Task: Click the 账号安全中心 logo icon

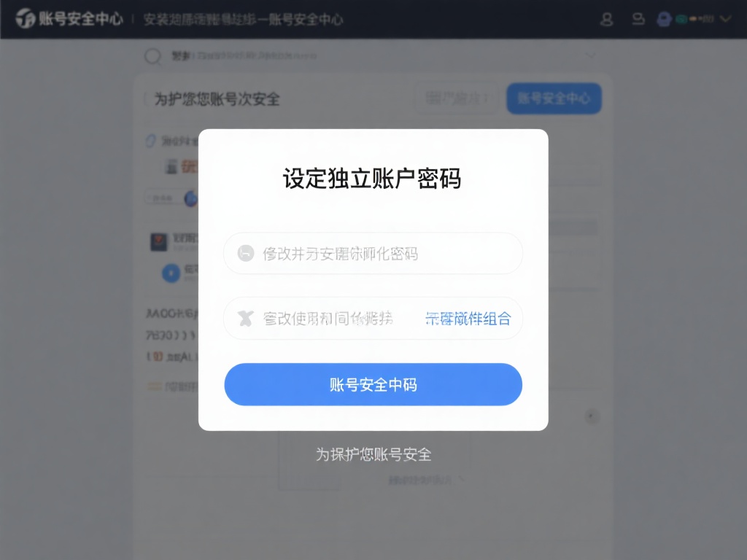Action: coord(26,18)
